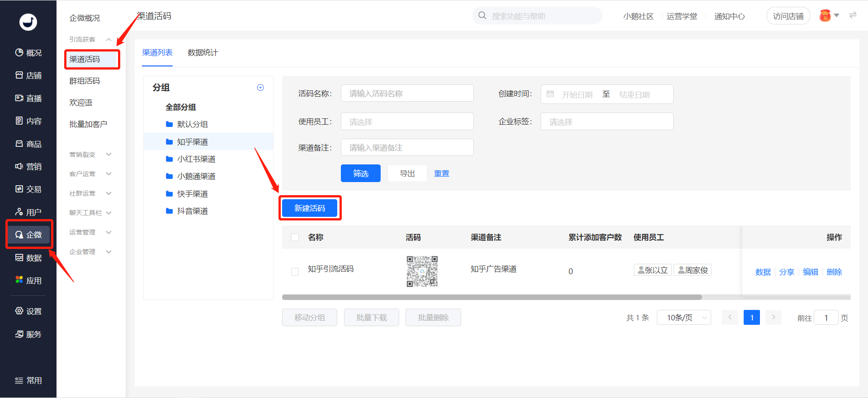The image size is (868, 398).
Task: Open the 营销 marketing sidebar item
Action: point(28,167)
